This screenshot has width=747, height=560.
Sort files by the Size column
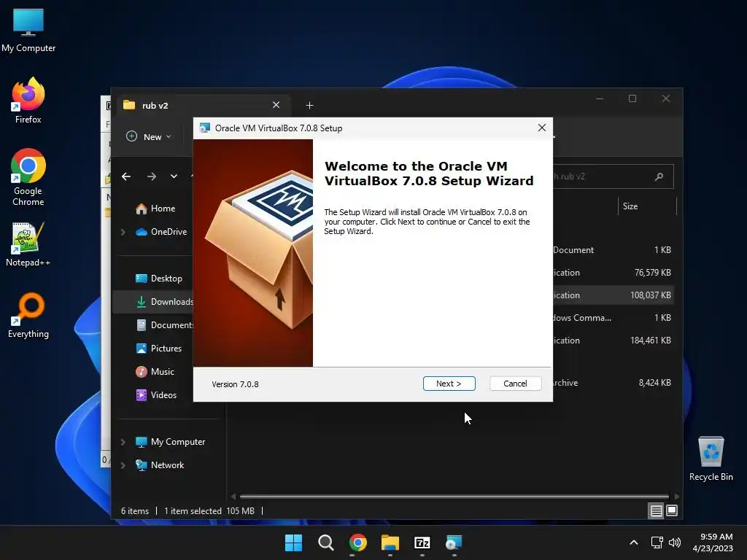pos(647,206)
